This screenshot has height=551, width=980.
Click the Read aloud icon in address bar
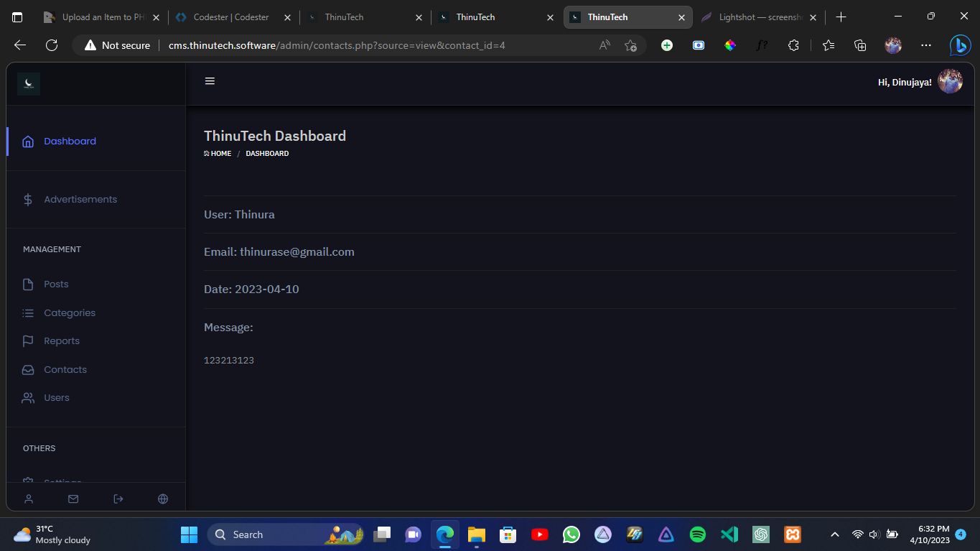click(x=605, y=45)
